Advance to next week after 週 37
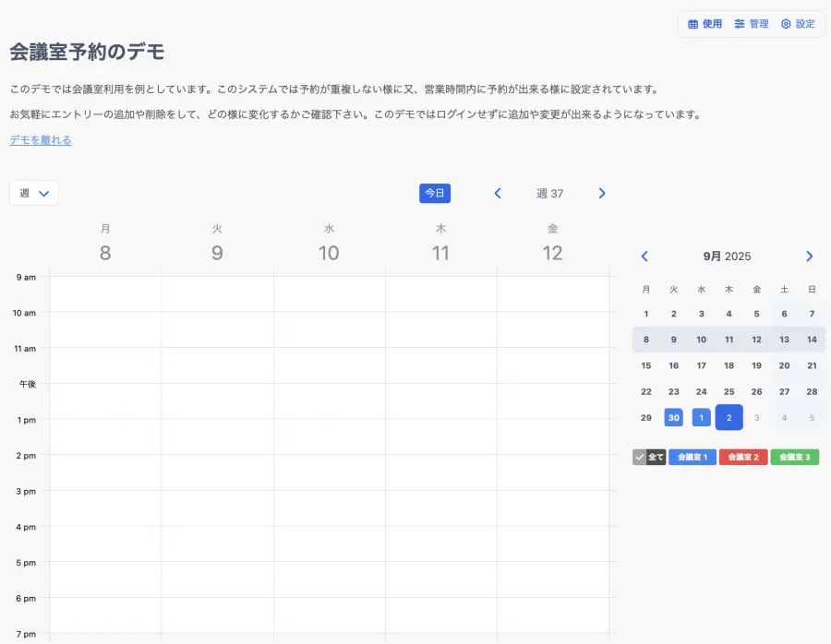The width and height of the screenshot is (831, 644). [x=602, y=193]
